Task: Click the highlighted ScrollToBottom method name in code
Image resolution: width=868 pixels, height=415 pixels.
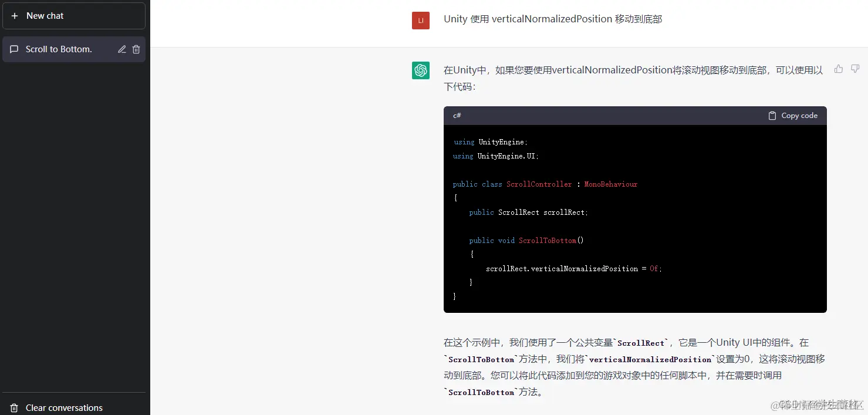Action: pos(548,240)
